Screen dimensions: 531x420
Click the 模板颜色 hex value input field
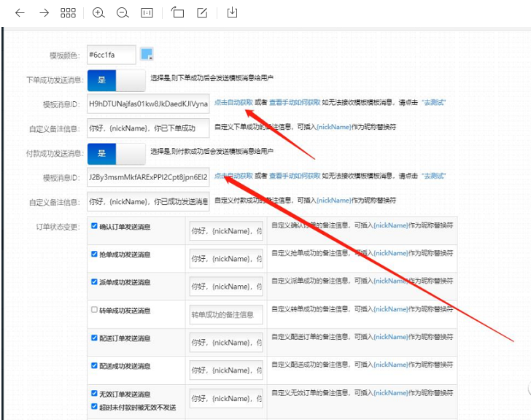[x=111, y=55]
